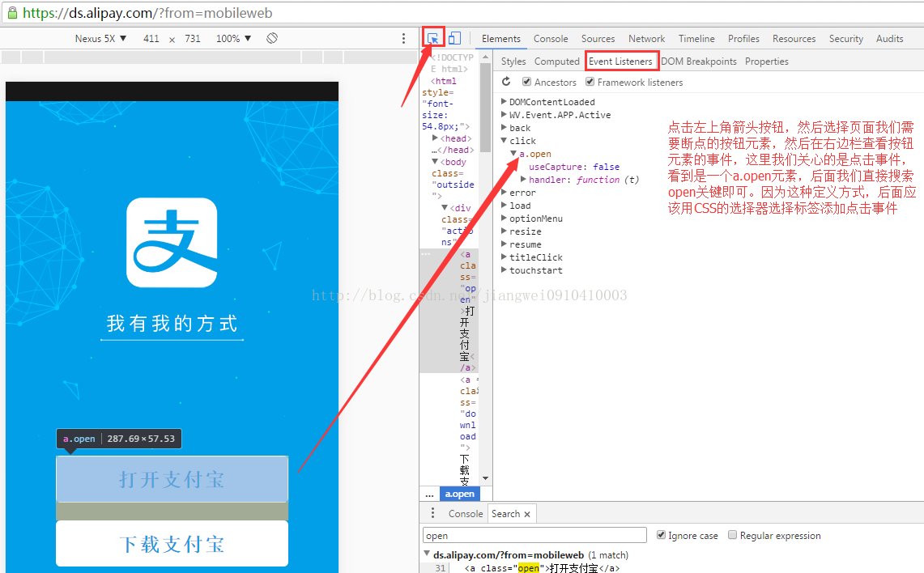
Task: Open the Network tab
Action: [646, 38]
